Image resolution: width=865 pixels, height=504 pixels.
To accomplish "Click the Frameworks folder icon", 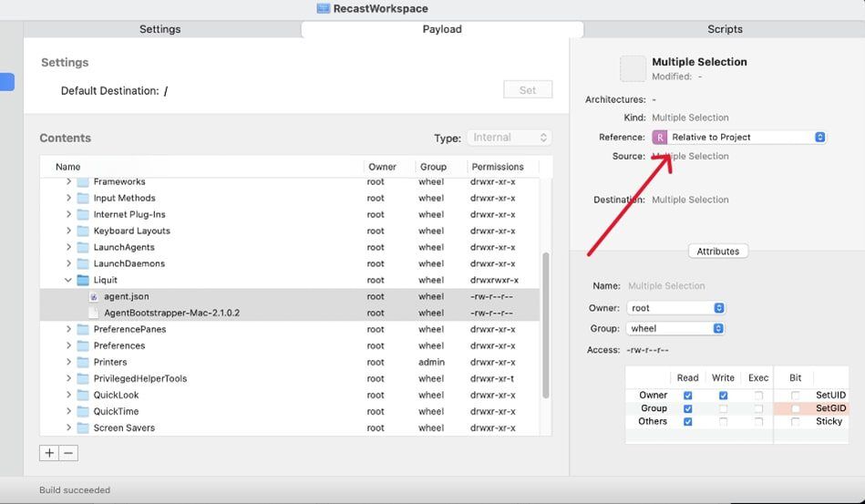I will (83, 181).
